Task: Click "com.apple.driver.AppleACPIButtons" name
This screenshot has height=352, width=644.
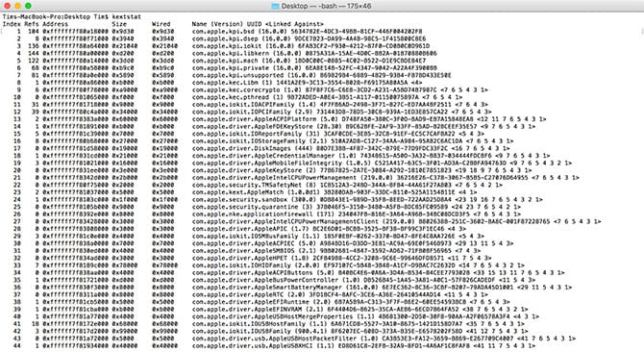Action: click(x=252, y=273)
